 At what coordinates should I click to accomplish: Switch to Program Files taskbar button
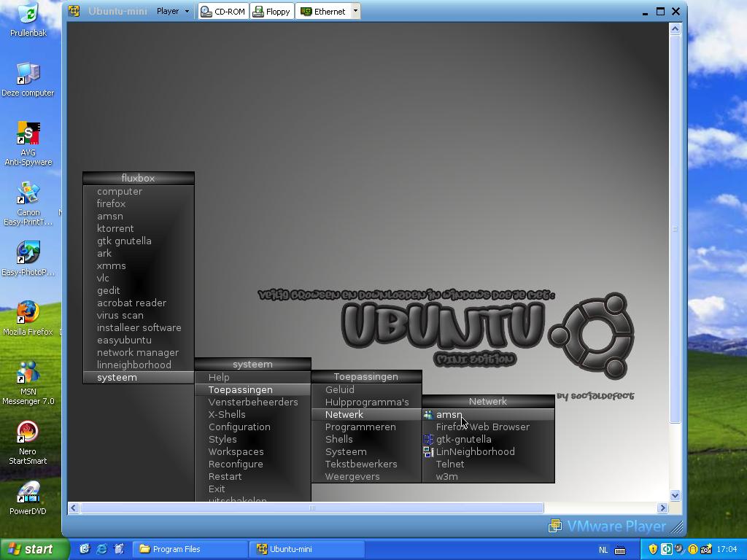point(190,549)
